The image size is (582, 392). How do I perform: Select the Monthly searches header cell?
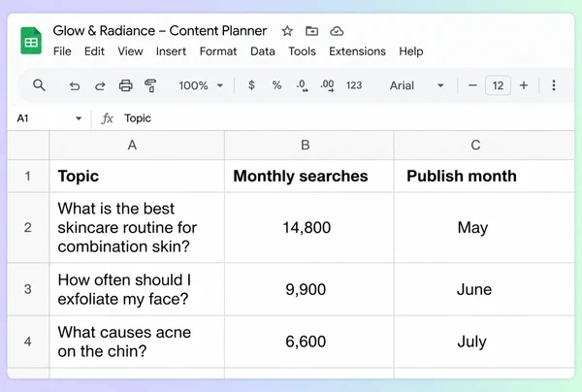coord(308,176)
